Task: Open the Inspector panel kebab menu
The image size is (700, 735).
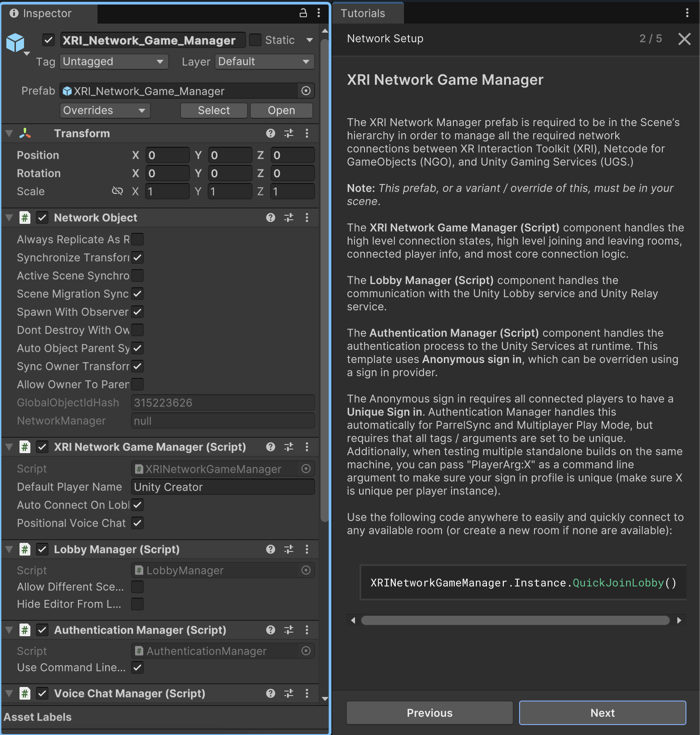Action: 319,13
